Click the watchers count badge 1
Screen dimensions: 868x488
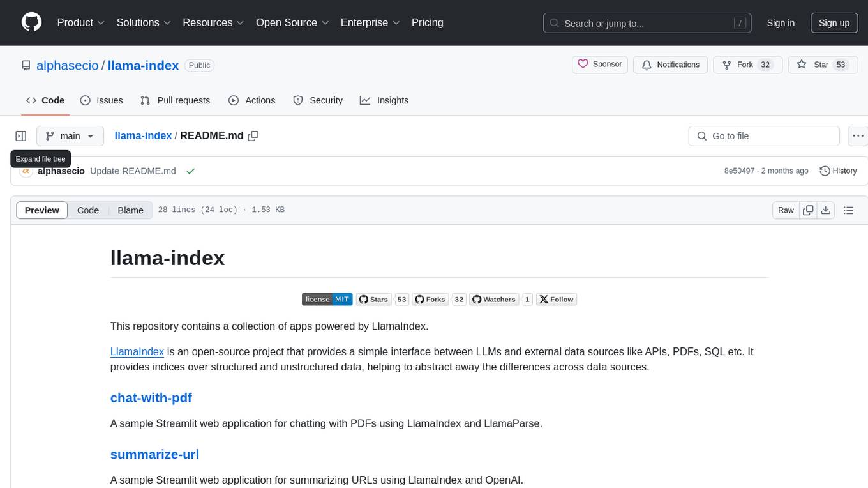pos(527,299)
